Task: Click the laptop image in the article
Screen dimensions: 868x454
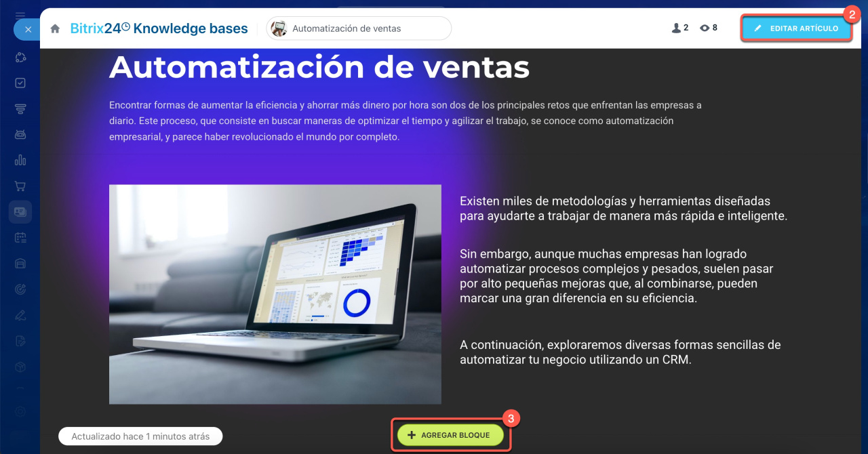Action: pos(275,294)
